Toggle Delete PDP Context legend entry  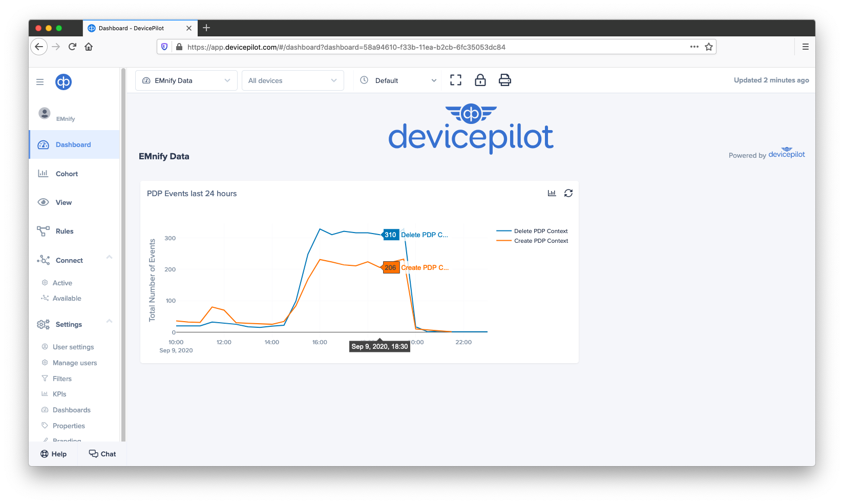(x=533, y=231)
